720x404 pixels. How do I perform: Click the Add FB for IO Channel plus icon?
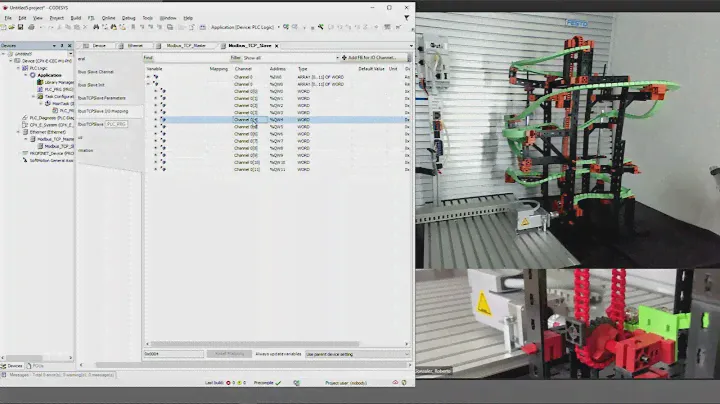[343, 58]
